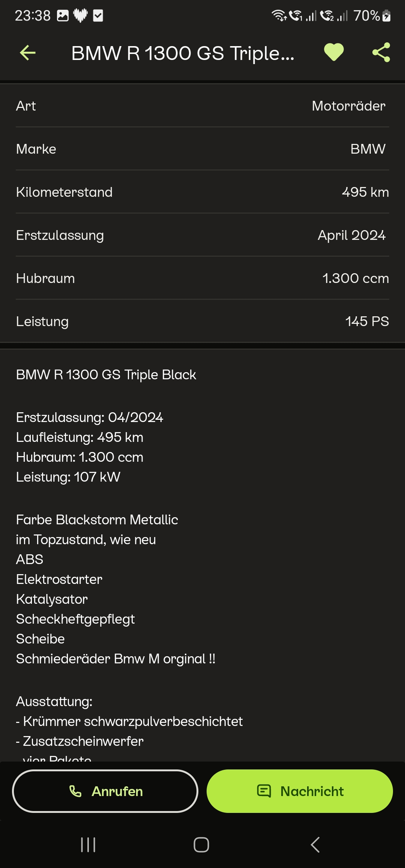Tap the Android home button

click(x=201, y=845)
